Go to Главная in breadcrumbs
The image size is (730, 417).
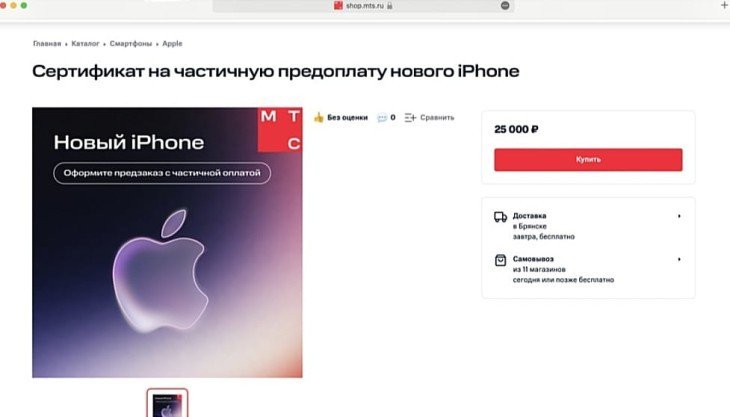coord(47,43)
